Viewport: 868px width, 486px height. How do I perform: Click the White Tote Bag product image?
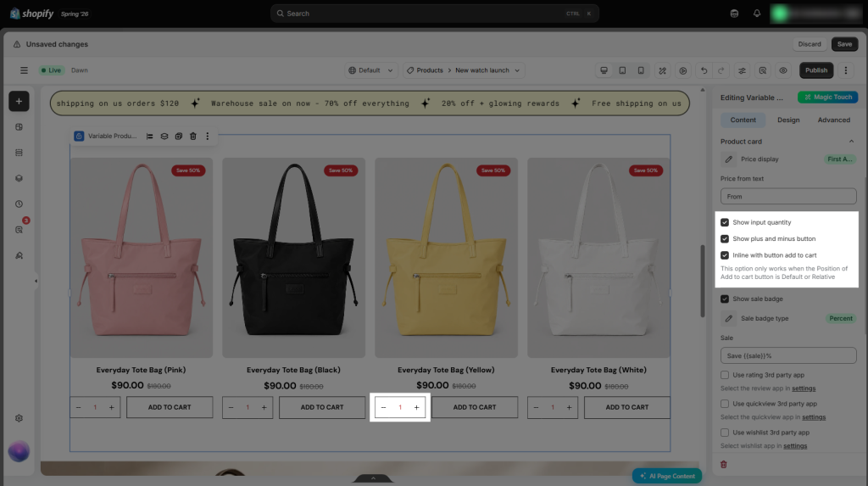tap(598, 258)
